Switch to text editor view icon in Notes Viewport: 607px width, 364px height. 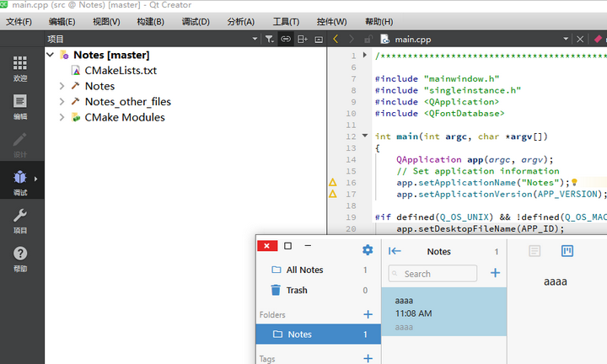click(534, 251)
